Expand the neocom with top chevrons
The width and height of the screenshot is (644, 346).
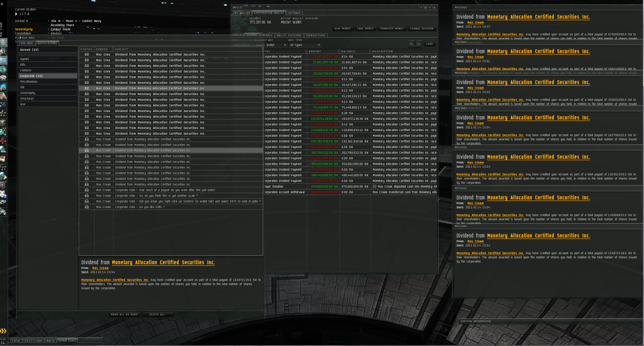(x=2, y=4)
